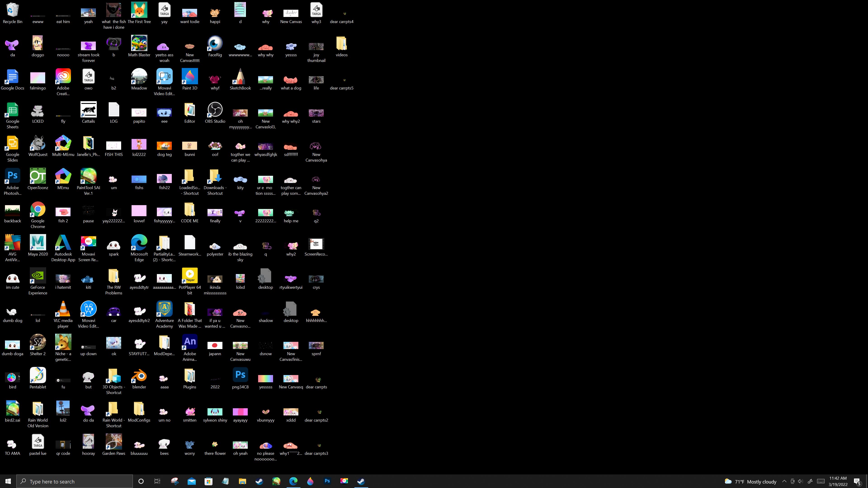Open the Windows Start menu
The height and width of the screenshot is (488, 868).
8,481
